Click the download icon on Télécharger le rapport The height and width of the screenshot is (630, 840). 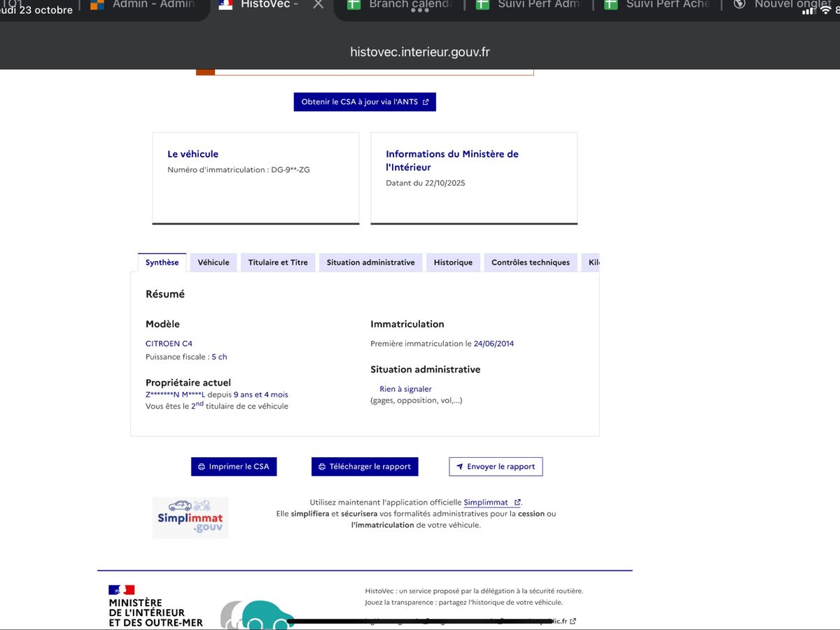click(x=322, y=466)
